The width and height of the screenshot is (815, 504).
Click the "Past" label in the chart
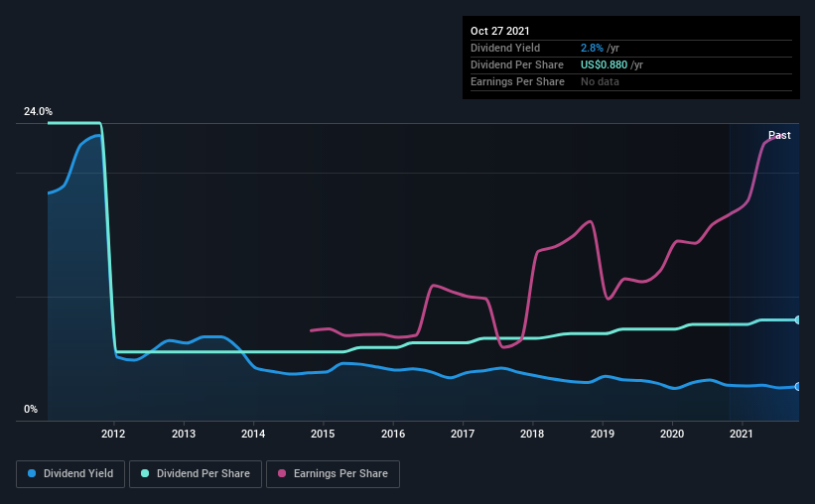click(x=779, y=135)
